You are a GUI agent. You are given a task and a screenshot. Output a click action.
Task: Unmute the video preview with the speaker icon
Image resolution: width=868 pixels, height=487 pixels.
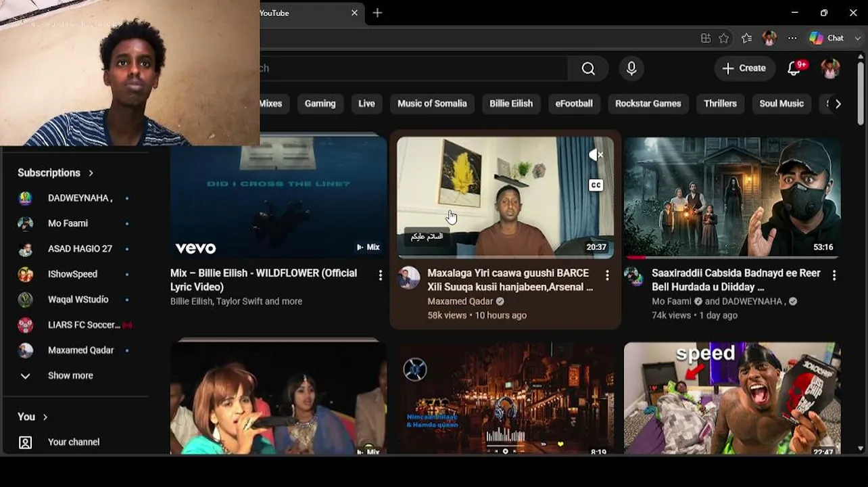pyautogui.click(x=596, y=155)
